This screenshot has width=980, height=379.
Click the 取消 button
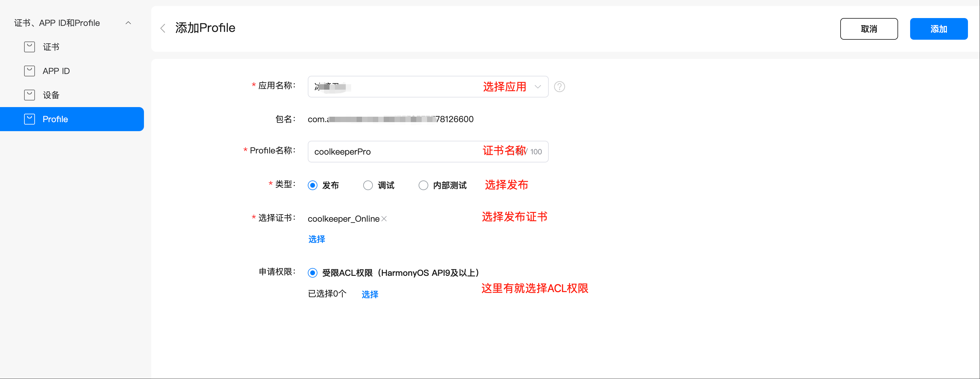coord(869,29)
